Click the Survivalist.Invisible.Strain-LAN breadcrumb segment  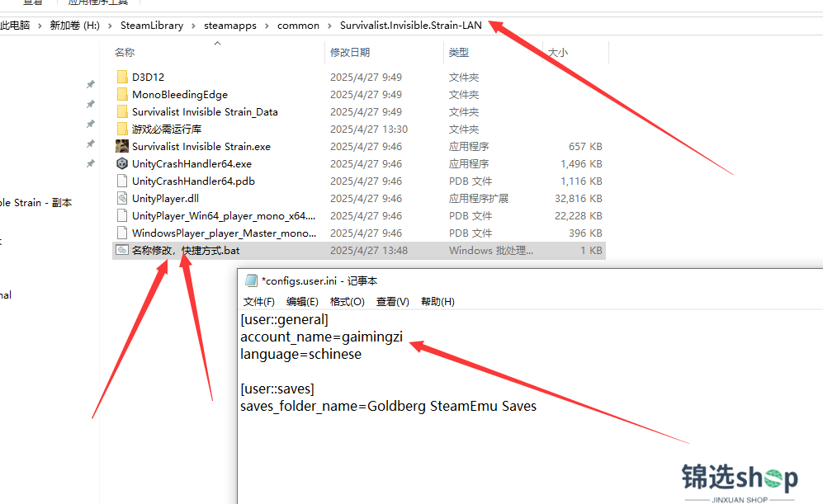pyautogui.click(x=410, y=26)
